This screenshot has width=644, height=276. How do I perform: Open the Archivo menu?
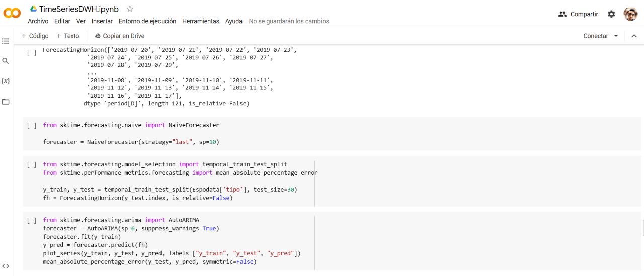[x=38, y=21]
